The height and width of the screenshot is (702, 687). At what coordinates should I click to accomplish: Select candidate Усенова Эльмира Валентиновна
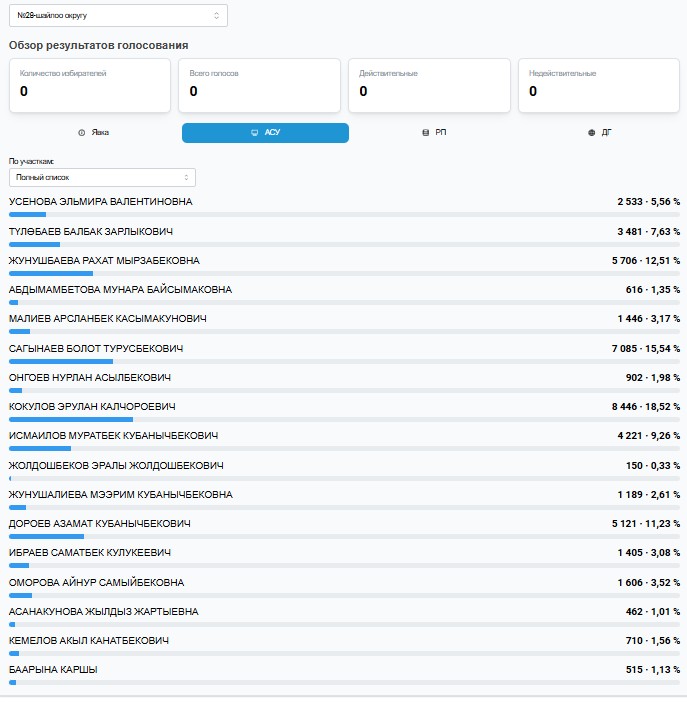(100, 202)
